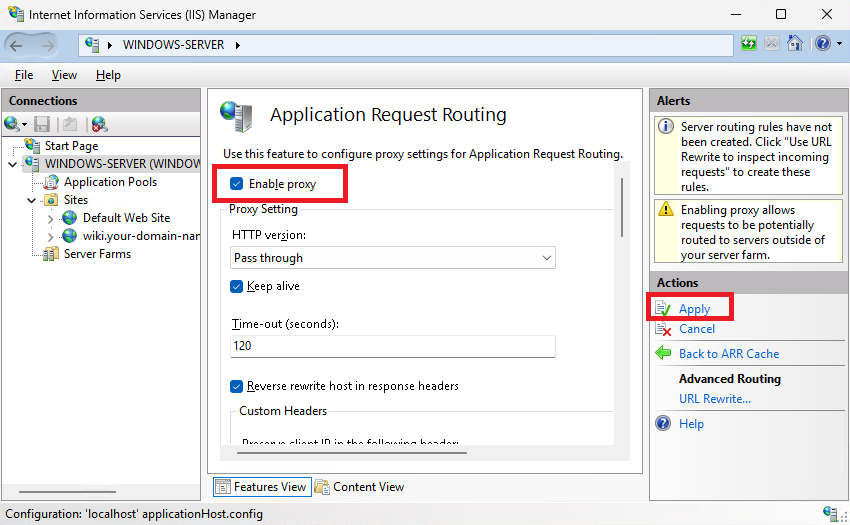Click the Create New Connection globe icon

click(x=12, y=124)
